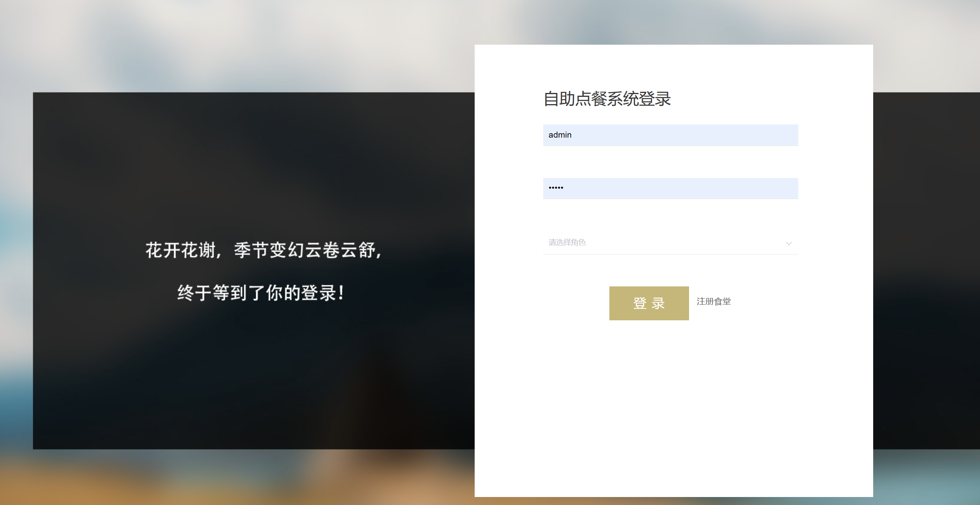Screen dimensions: 980x505
Task: Focus the username field containing admin
Action: click(x=670, y=135)
